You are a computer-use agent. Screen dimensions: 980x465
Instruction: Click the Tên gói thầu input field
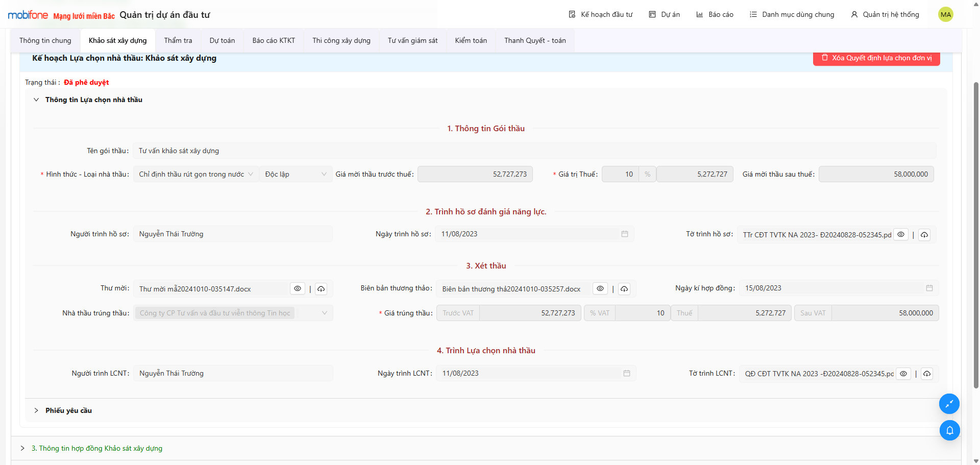pyautogui.click(x=534, y=151)
